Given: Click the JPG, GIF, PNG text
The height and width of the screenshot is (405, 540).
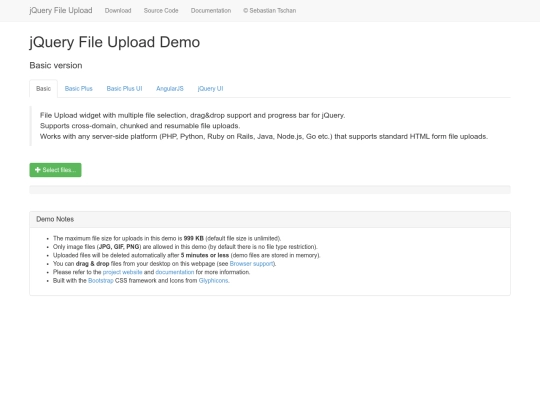Looking at the screenshot, I should pos(119,247).
